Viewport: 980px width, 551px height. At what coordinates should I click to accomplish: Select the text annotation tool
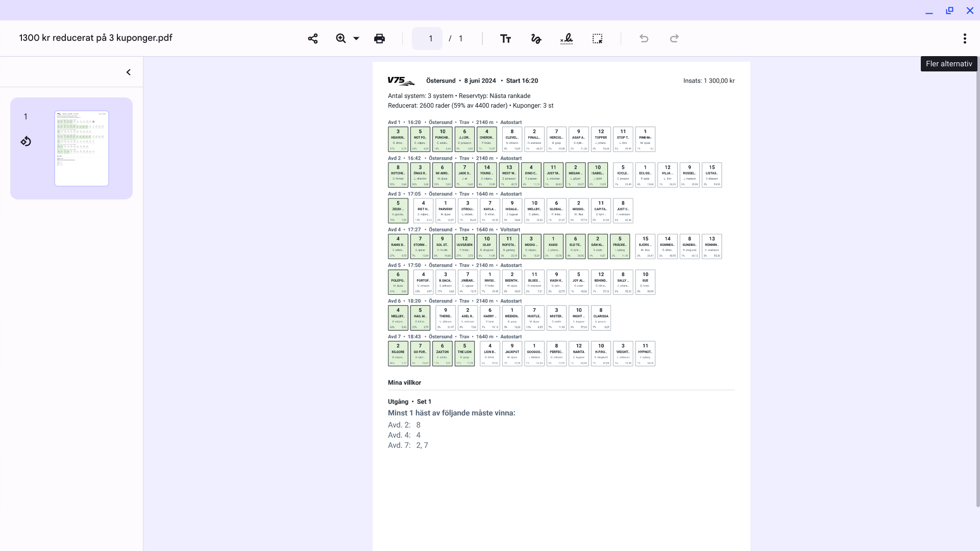tap(505, 38)
